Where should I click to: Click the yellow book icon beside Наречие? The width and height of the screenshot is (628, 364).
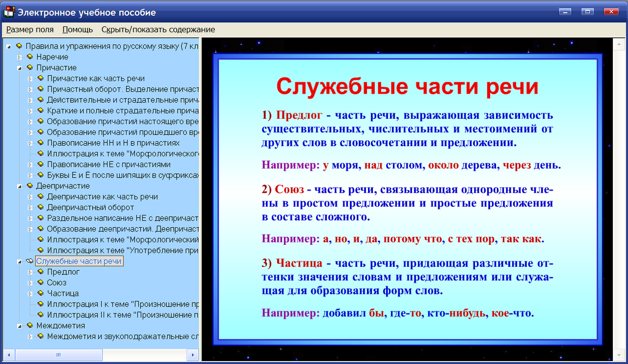tap(29, 56)
